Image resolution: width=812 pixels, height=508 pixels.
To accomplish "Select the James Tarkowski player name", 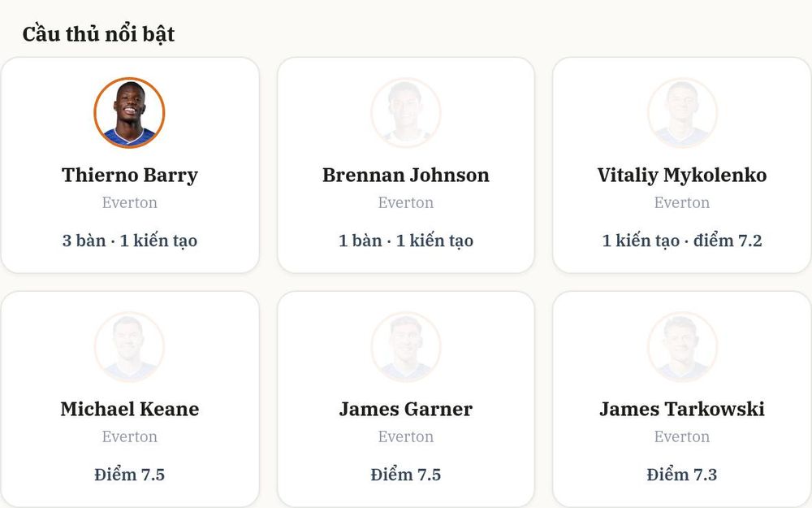I will pyautogui.click(x=682, y=409).
